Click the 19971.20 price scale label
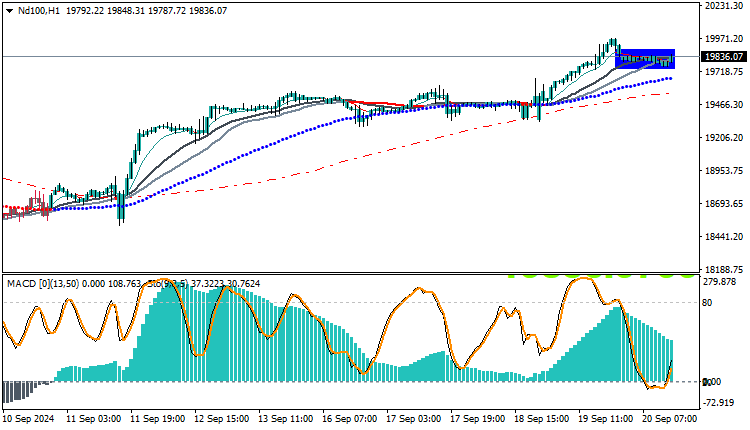The width and height of the screenshot is (750, 430). coord(724,39)
